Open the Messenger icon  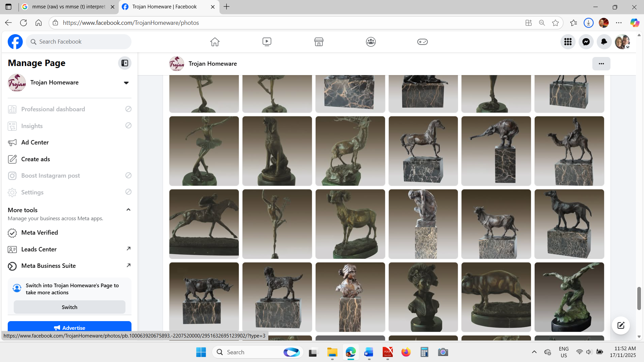click(x=586, y=42)
